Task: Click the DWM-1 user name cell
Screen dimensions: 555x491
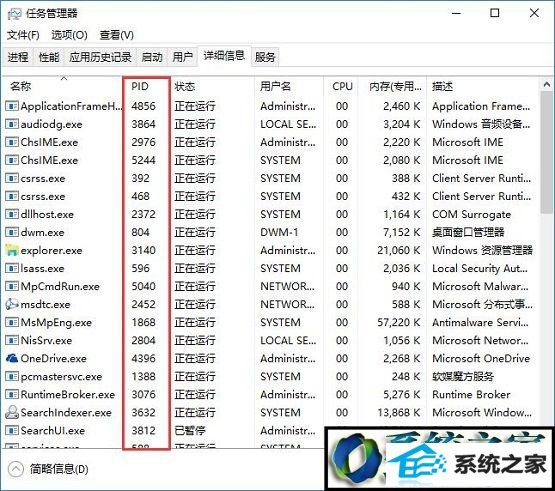Action: [x=279, y=232]
